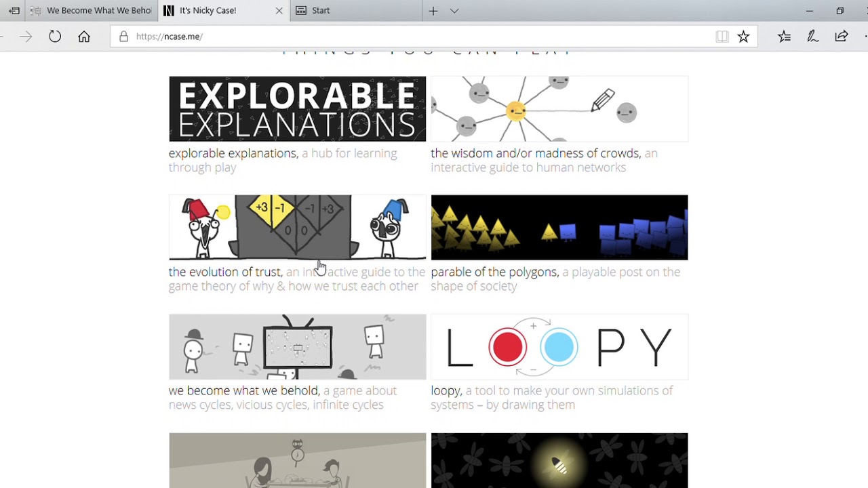
Task: Open the Explorable Explanations banner image
Action: pyautogui.click(x=298, y=108)
